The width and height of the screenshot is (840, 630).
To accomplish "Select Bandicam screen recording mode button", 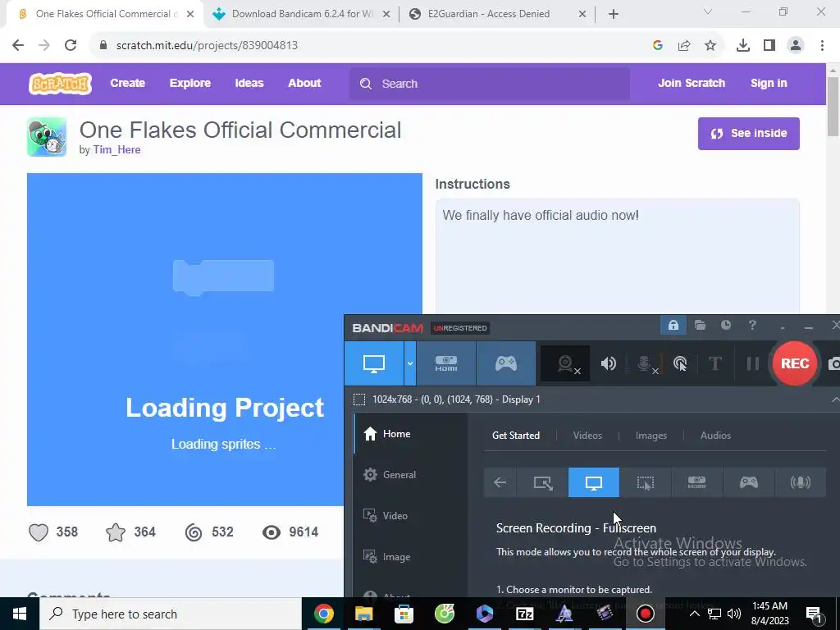I will click(373, 363).
